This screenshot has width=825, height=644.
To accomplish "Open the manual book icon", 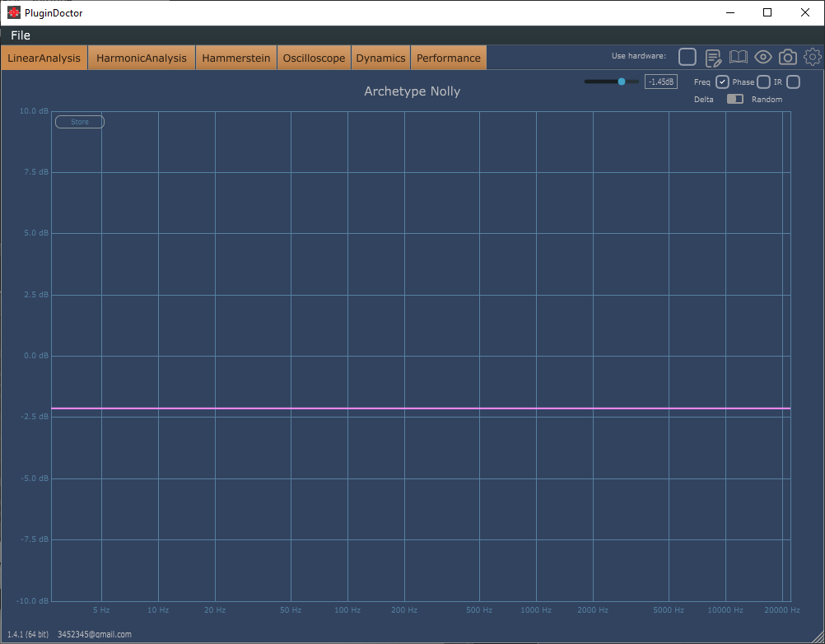I will pos(739,57).
